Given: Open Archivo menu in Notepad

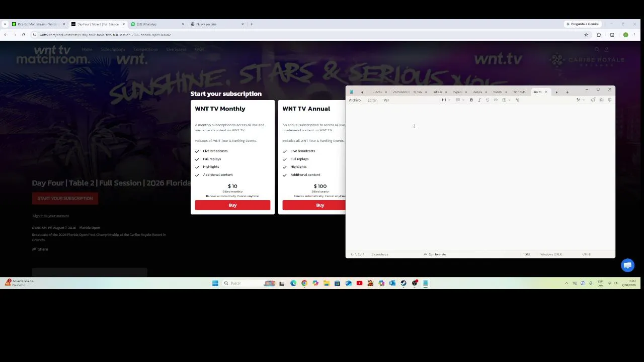Looking at the screenshot, I should click(355, 100).
